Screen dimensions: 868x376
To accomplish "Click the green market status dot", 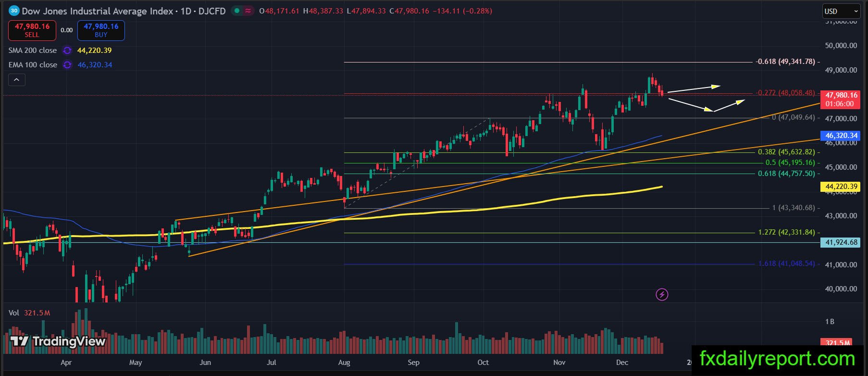I will tap(237, 11).
